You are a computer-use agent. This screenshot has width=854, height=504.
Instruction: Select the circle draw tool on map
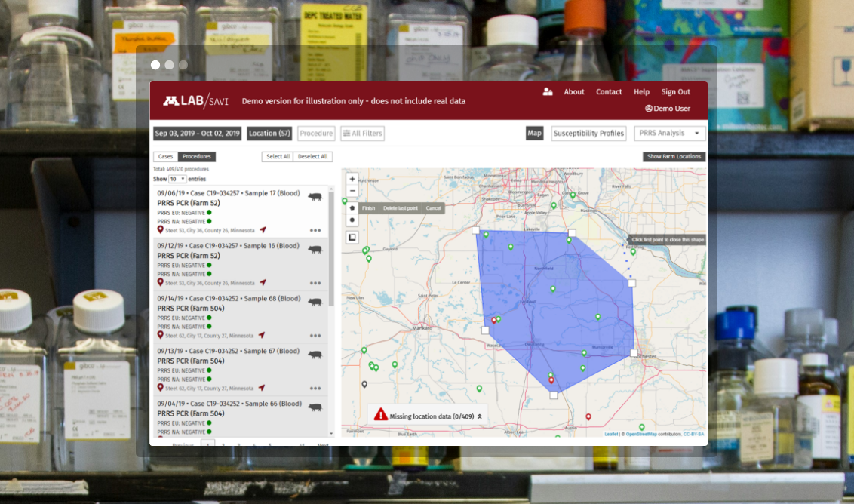point(352,220)
